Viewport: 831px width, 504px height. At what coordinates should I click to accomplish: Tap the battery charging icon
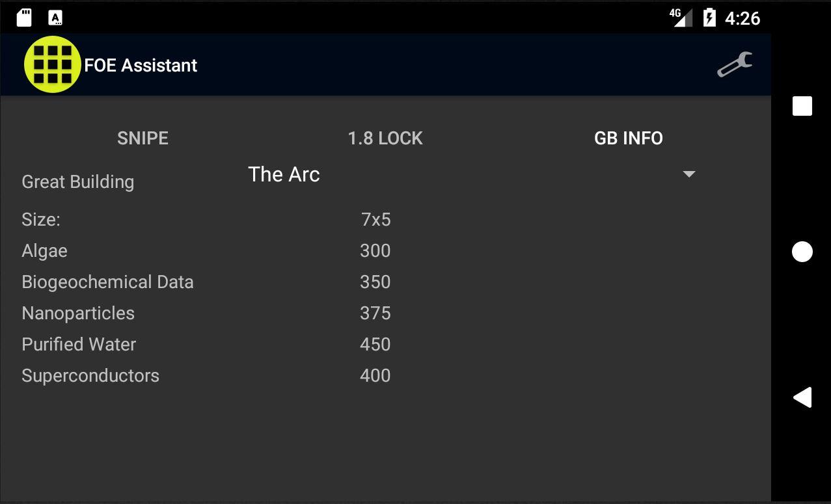pyautogui.click(x=709, y=18)
